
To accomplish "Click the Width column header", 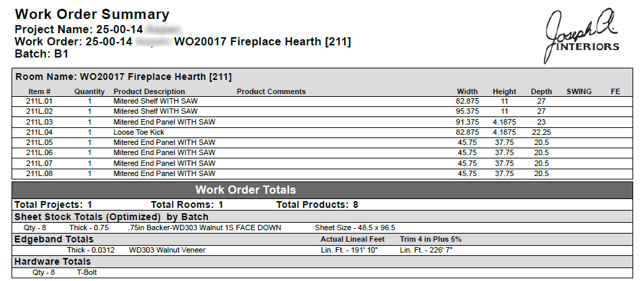I will coord(467,91).
